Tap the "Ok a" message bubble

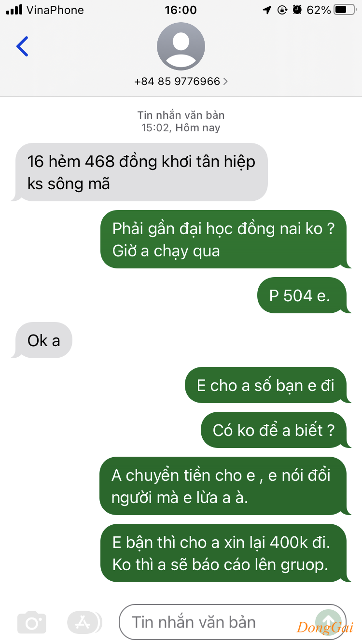click(x=42, y=340)
